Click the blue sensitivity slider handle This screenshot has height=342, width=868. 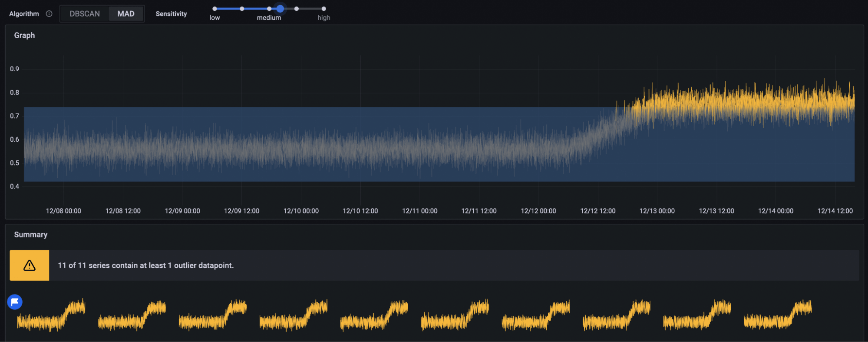(280, 9)
